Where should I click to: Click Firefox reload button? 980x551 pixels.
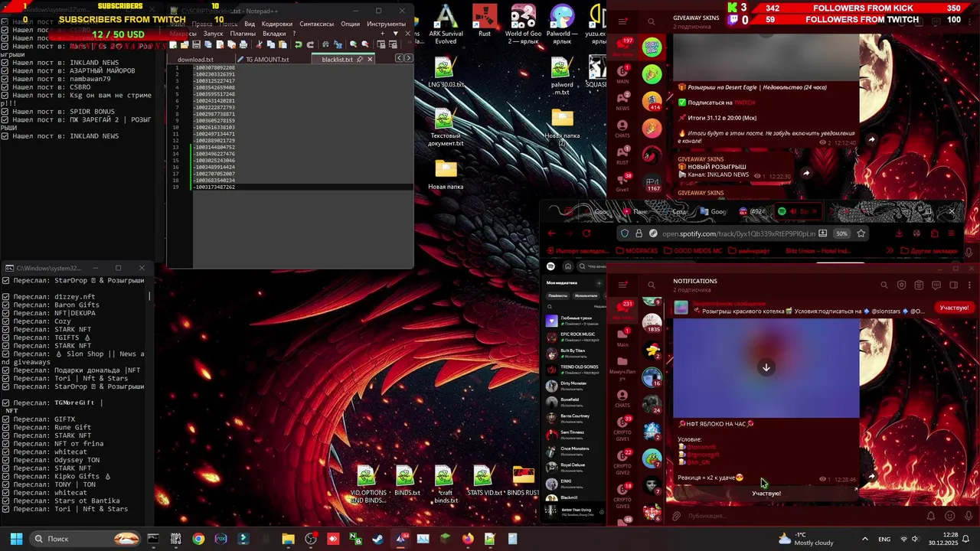(x=586, y=233)
